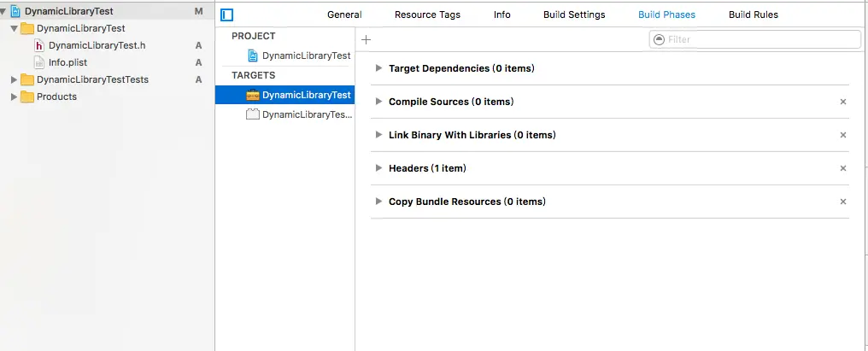Viewport: 868px width, 351px height.
Task: Remove the Link Binary With Libraries phase
Action: (x=843, y=135)
